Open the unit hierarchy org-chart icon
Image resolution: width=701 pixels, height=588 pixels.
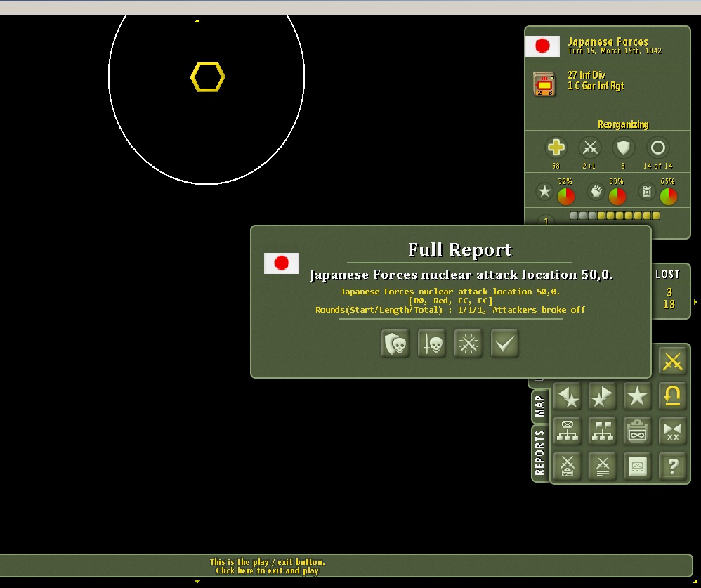(568, 431)
